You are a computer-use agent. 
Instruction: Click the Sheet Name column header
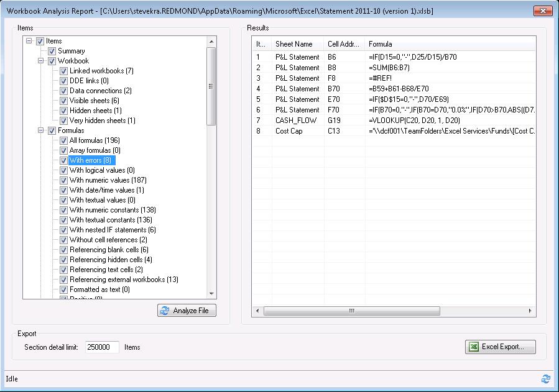298,44
